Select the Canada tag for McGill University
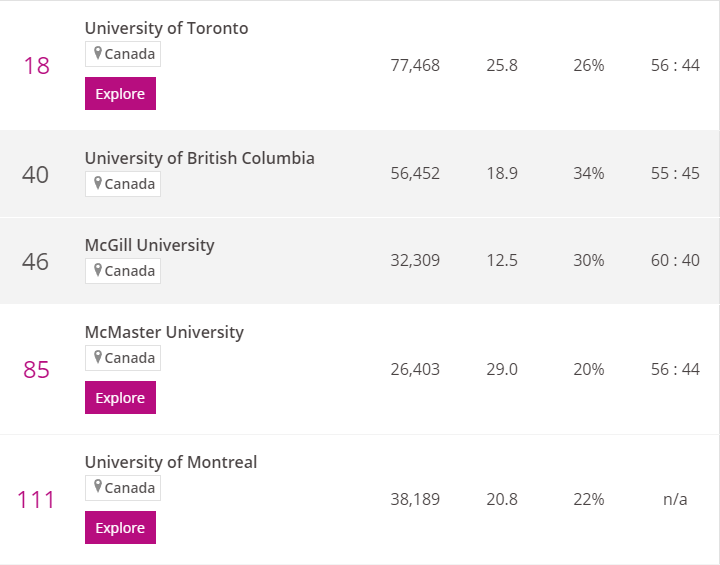720x565 pixels. 123,271
